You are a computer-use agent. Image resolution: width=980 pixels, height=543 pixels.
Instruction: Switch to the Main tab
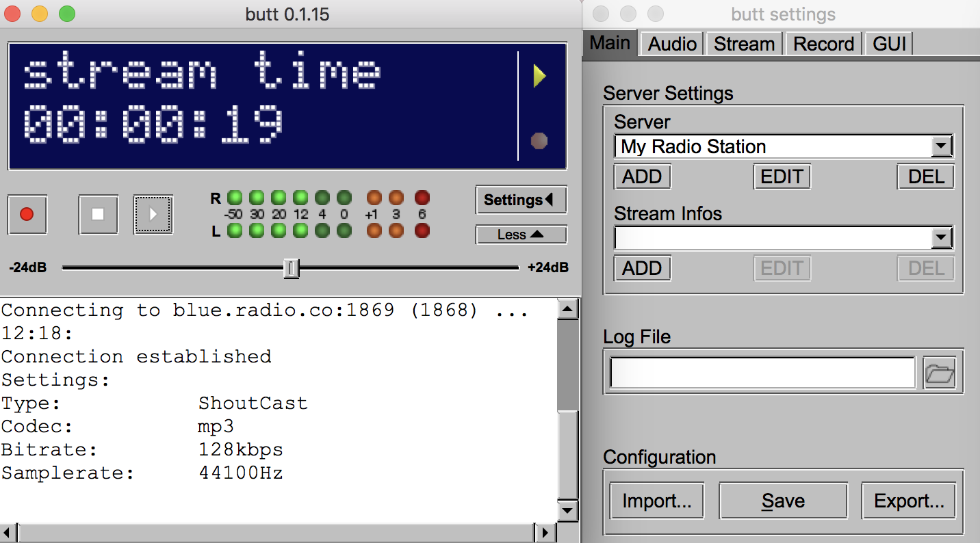[610, 42]
